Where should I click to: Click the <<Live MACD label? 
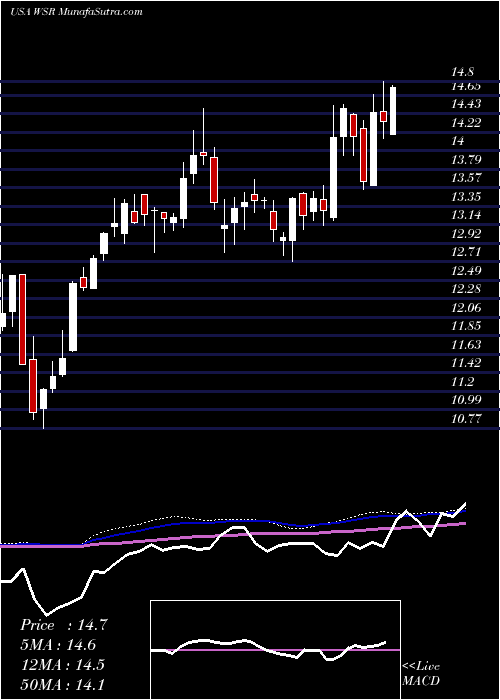[x=421, y=674]
